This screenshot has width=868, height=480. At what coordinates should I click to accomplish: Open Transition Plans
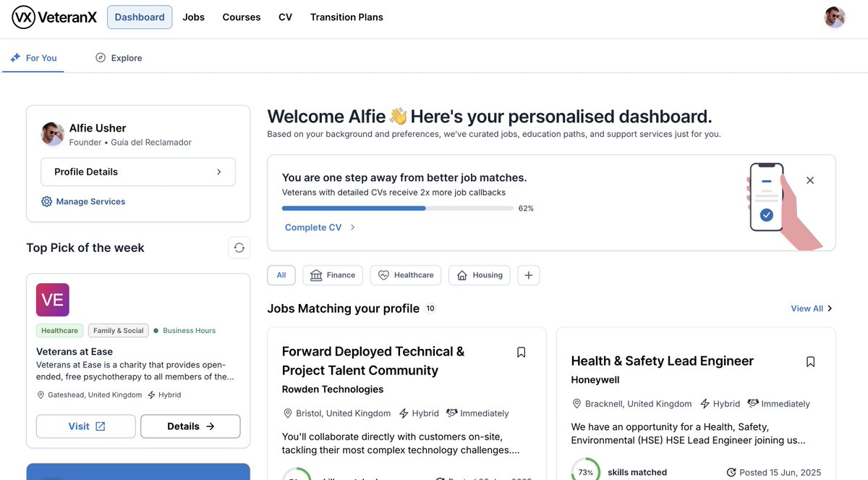pos(346,17)
